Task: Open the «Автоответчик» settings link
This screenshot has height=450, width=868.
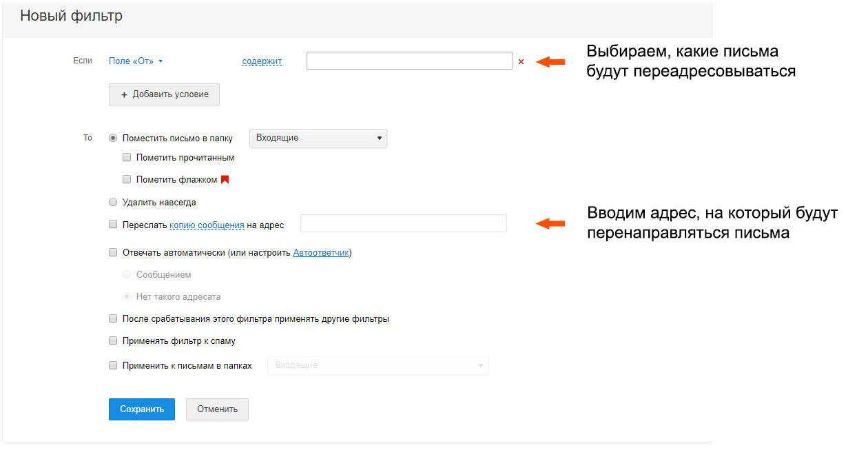Action: pos(321,253)
